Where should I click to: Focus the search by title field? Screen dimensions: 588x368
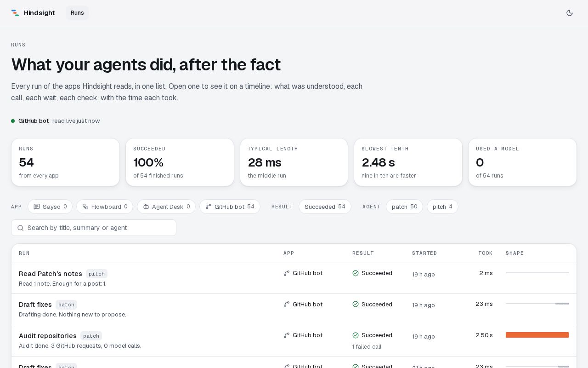(x=94, y=228)
